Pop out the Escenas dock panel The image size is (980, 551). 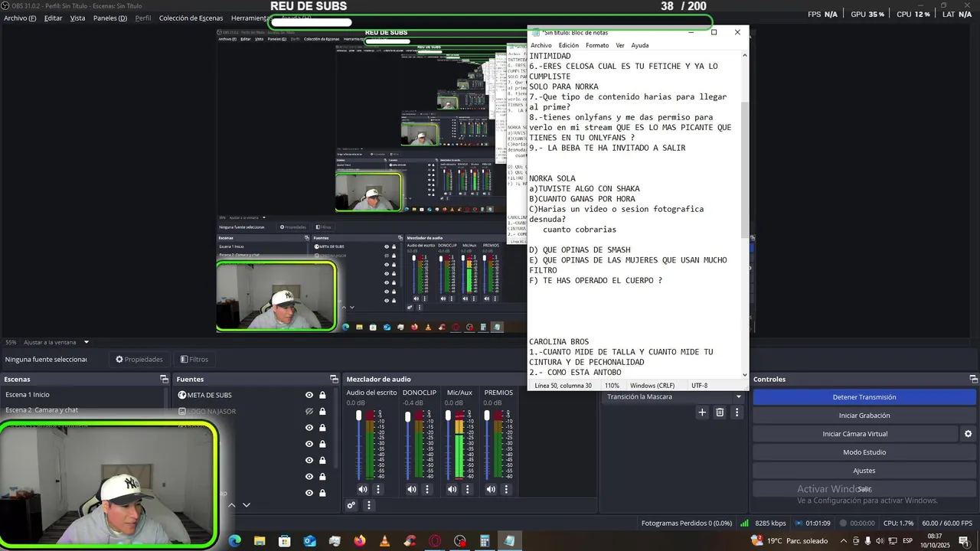164,379
